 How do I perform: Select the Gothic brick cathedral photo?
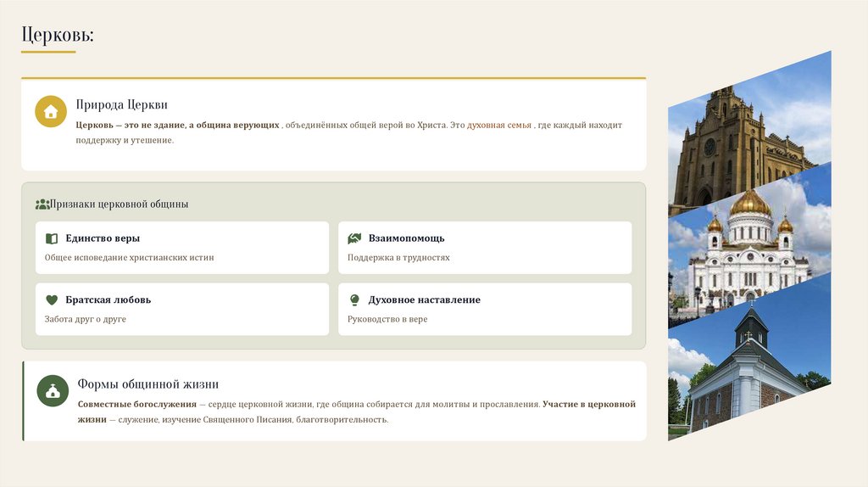point(749,133)
